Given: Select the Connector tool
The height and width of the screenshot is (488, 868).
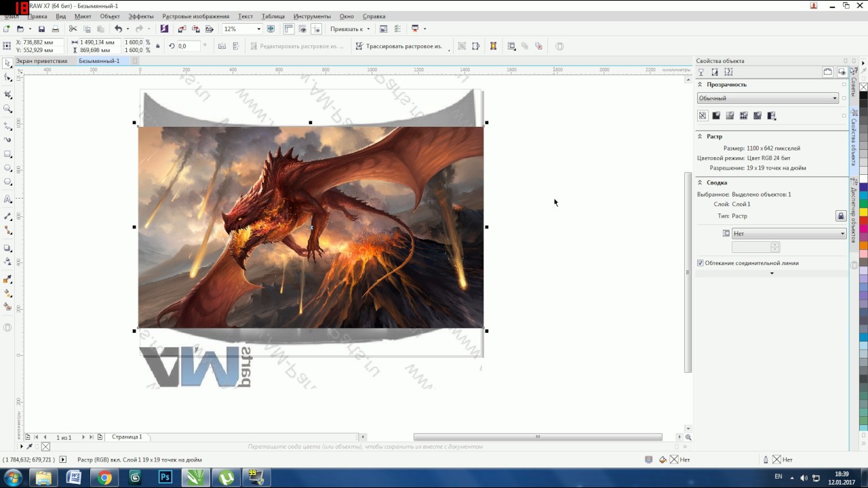Looking at the screenshot, I should click(8, 231).
